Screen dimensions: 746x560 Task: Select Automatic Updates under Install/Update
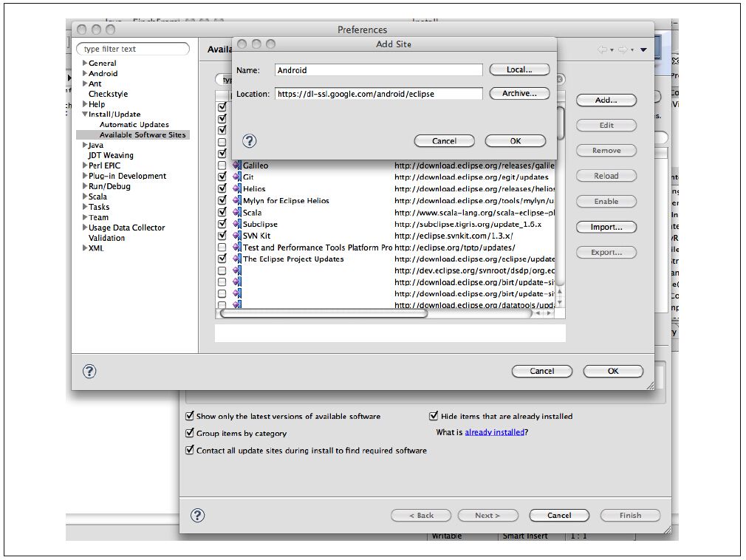coord(134,125)
